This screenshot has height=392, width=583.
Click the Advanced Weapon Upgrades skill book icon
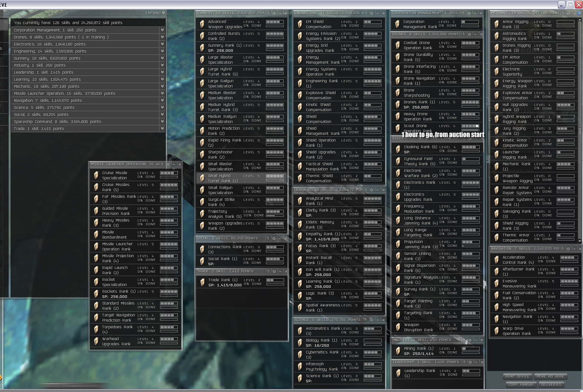(202, 24)
